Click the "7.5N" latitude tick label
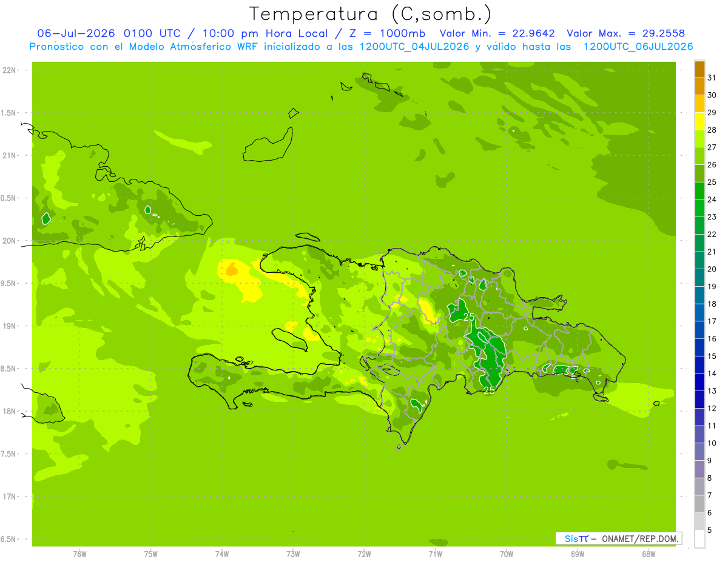 tap(8, 453)
